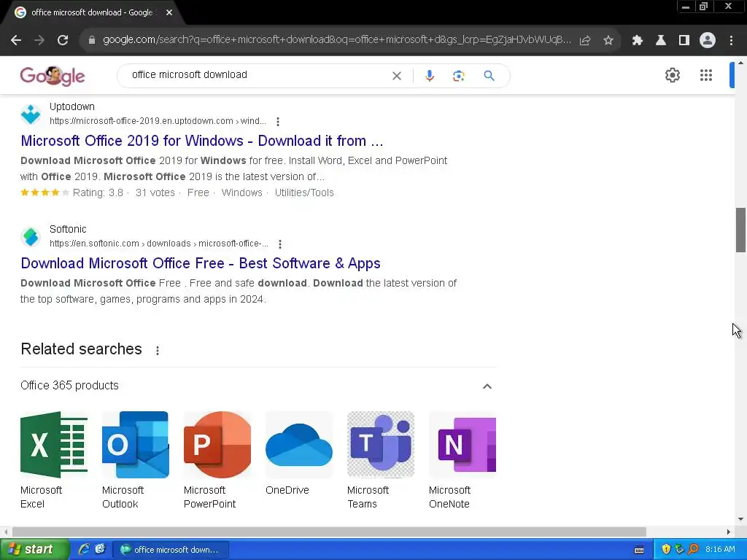Reload the current page
Viewport: 747px width, 560px height.
click(x=63, y=41)
